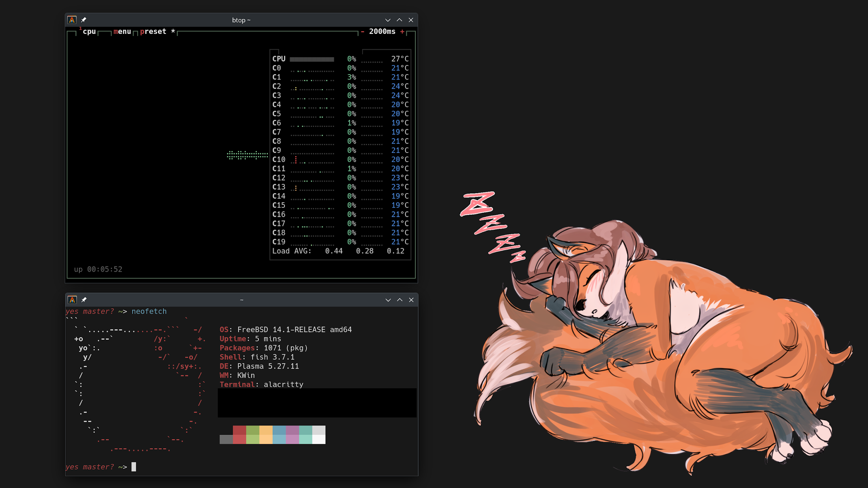Click the CPU package temperature 27°C
The width and height of the screenshot is (868, 488).
click(x=400, y=59)
